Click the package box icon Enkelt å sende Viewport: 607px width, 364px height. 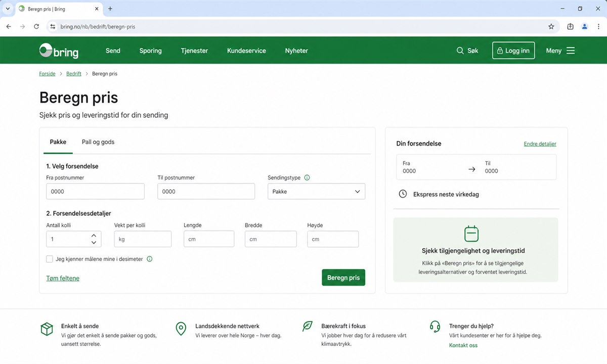tap(47, 329)
